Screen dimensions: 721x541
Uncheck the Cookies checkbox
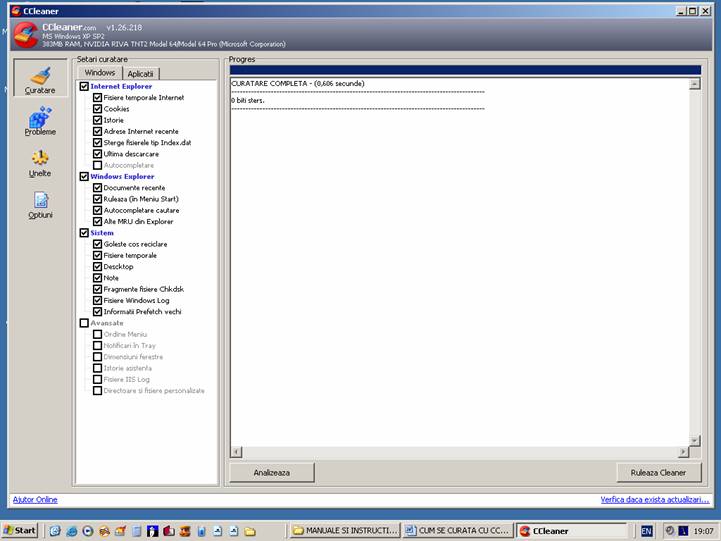click(97, 109)
